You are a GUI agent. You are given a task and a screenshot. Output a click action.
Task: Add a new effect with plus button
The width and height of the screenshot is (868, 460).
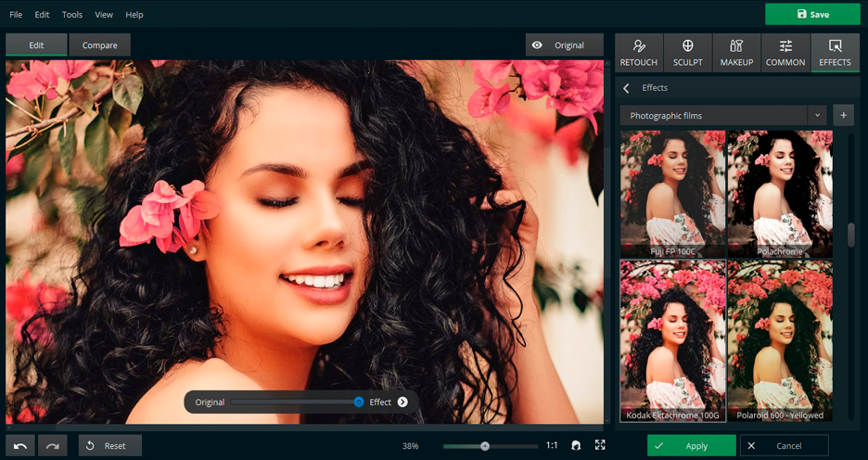(x=843, y=116)
